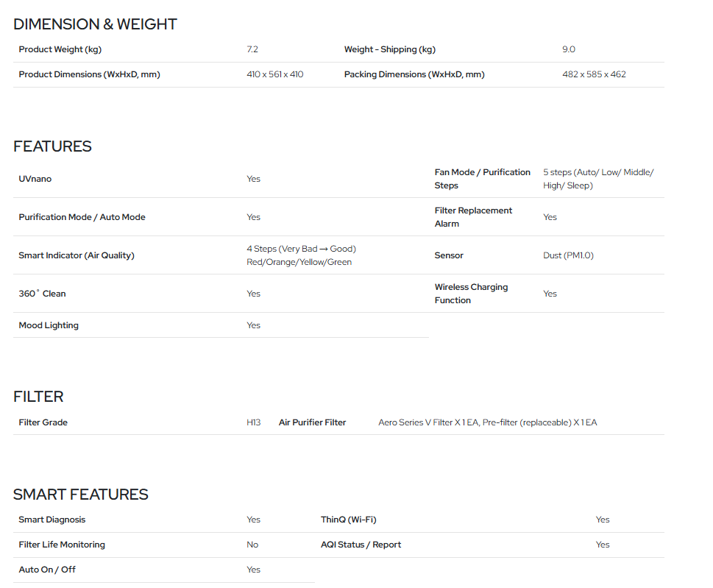Select the Smart Indicator (Air Quality) label
The width and height of the screenshot is (713, 588).
(x=77, y=255)
